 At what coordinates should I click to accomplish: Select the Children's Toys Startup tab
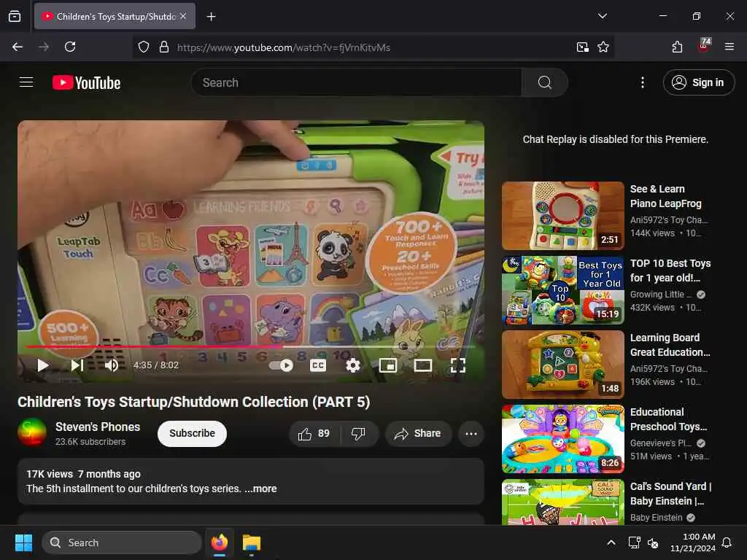(x=115, y=17)
